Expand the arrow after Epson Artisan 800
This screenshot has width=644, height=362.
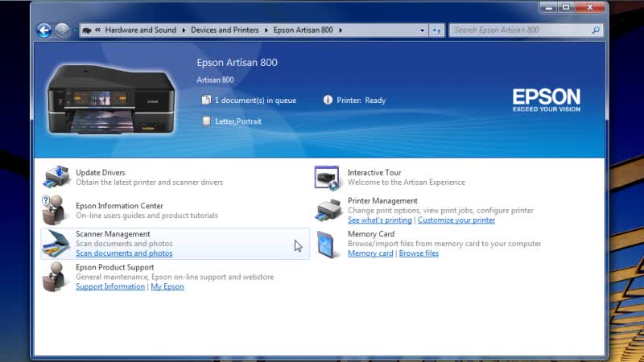(x=341, y=30)
